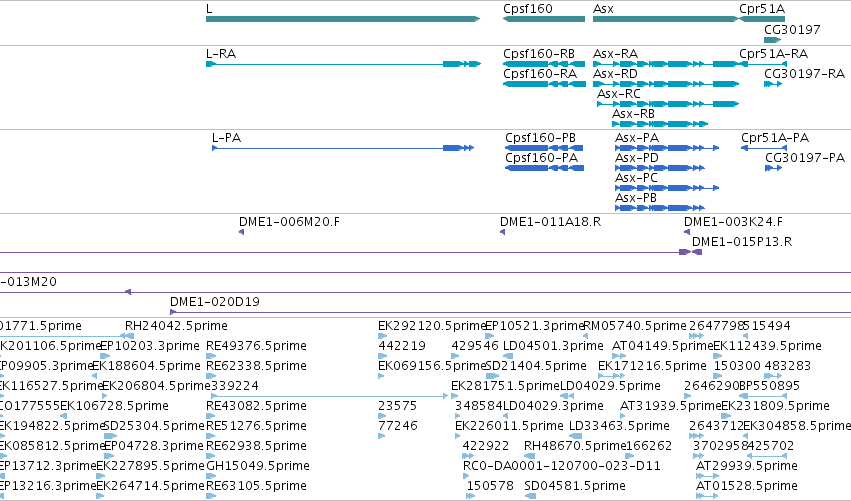Click EST RH48670.5prime

[x=575, y=446]
